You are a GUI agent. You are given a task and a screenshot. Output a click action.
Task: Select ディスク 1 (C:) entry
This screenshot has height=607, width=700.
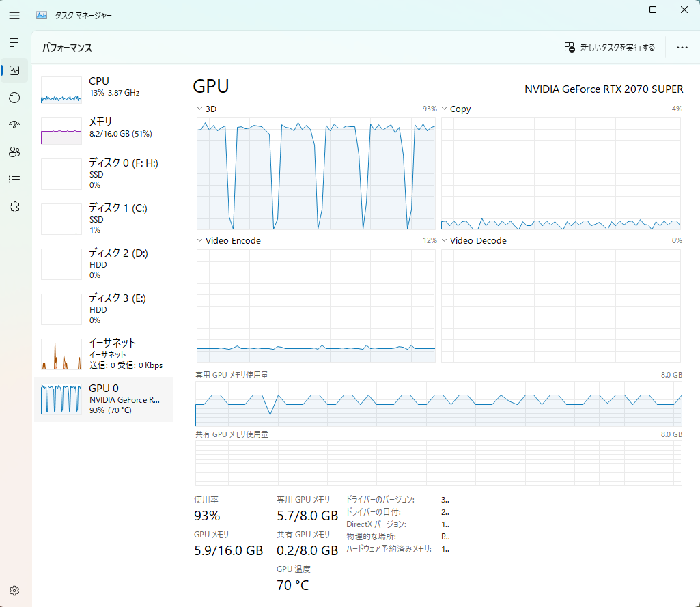click(x=104, y=218)
